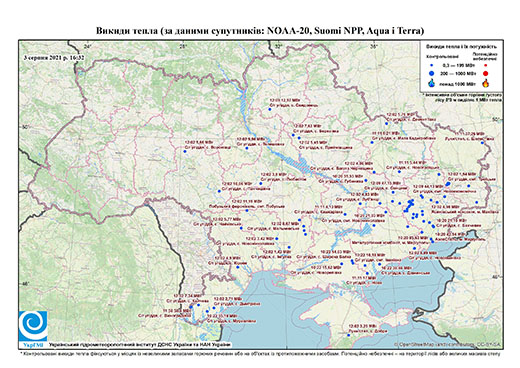Viewport: 520px width, 368px height.
Task: Click the small blue dot legend symbol
Action: pyautogui.click(x=432, y=65)
